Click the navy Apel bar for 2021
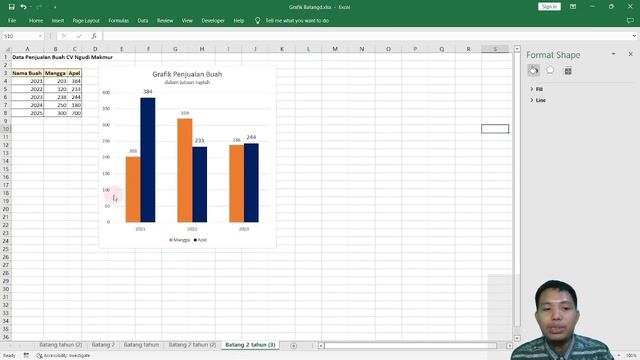Image resolution: width=640 pixels, height=360 pixels. pos(147,160)
